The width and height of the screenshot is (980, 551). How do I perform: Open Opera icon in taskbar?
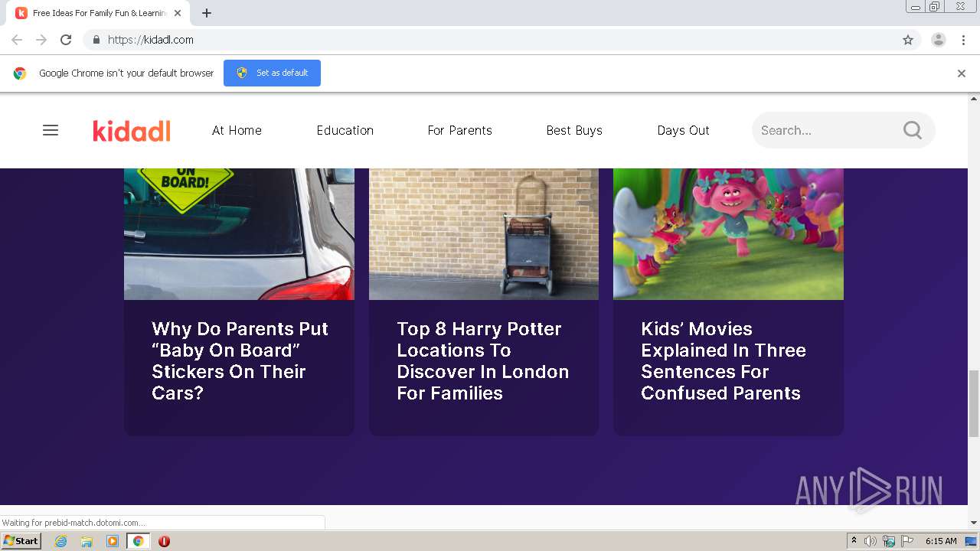click(164, 541)
